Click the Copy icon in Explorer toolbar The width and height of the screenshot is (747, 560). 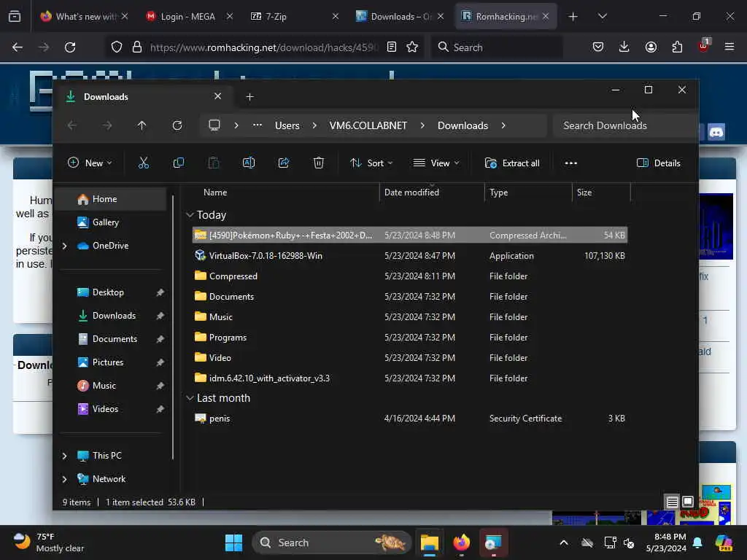179,163
